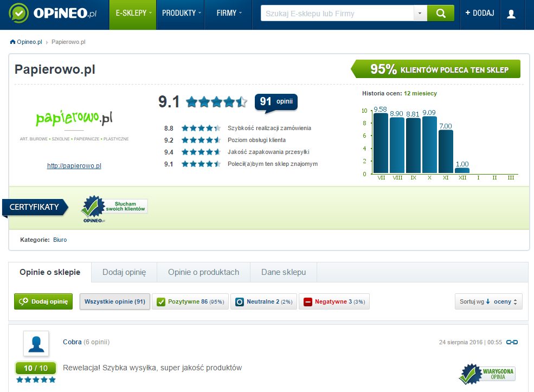Image resolution: width=534 pixels, height=392 pixels.
Task: Click the green Dodaj opinię button
Action: [x=43, y=301]
